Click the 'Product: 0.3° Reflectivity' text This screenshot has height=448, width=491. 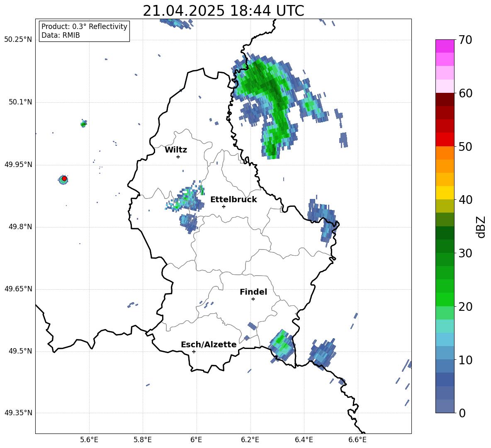84,27
